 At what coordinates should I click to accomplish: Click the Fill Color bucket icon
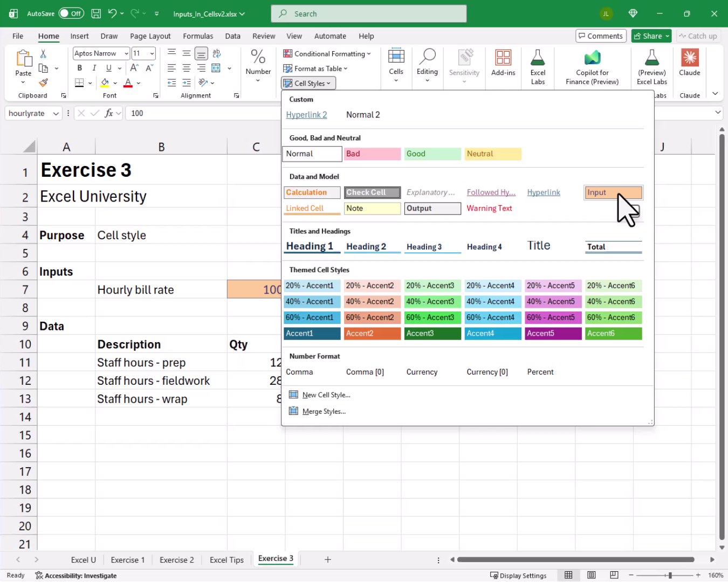click(x=105, y=82)
